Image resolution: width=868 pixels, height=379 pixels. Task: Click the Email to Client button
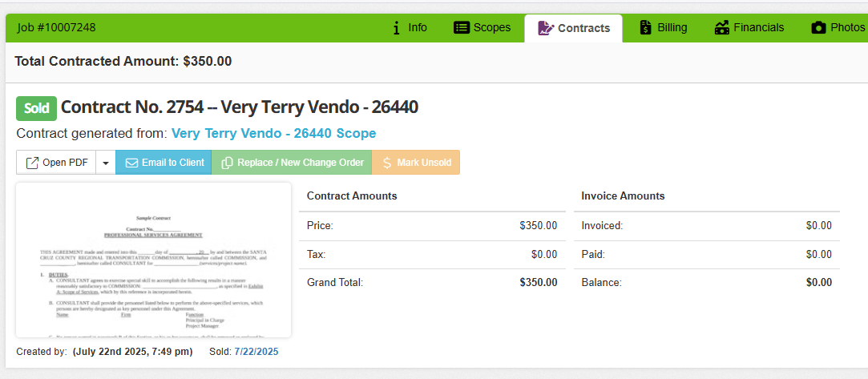pos(164,163)
